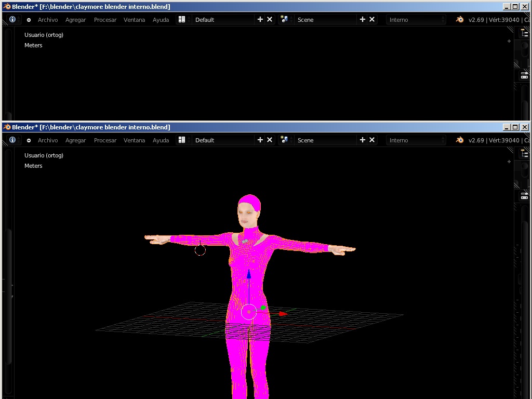532x399 pixels.
Task: Open Ventana menu in upper window
Action: pyautogui.click(x=135, y=20)
